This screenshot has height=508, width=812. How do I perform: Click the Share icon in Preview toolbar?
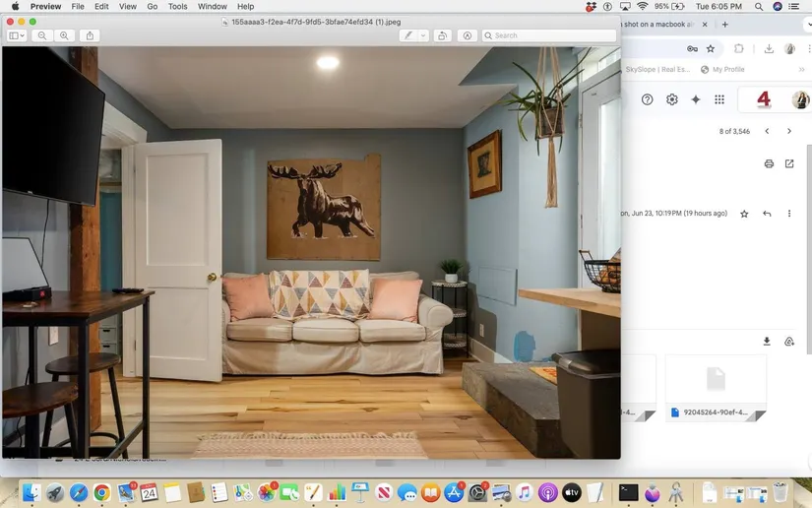click(91, 35)
